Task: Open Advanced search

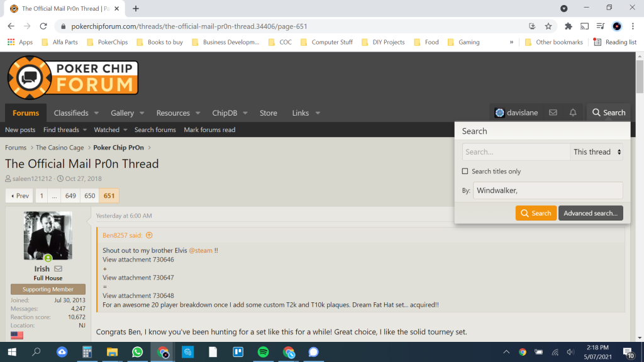Action: [590, 213]
